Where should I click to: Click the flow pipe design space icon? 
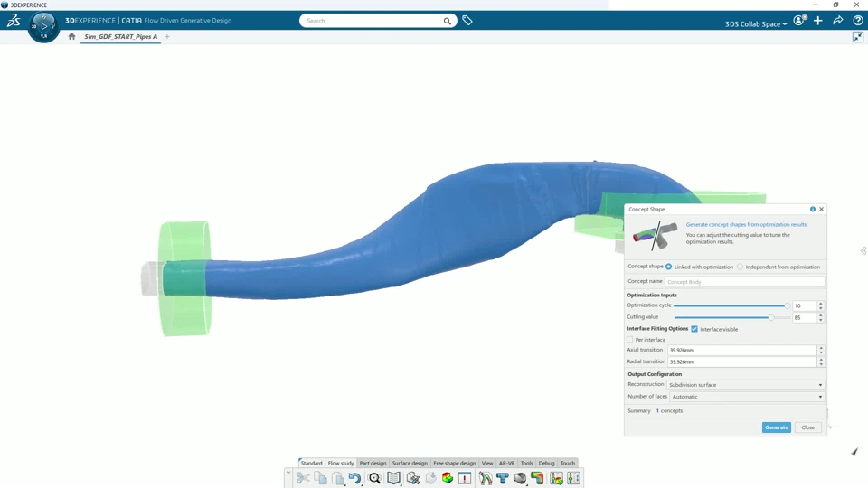(x=485, y=478)
